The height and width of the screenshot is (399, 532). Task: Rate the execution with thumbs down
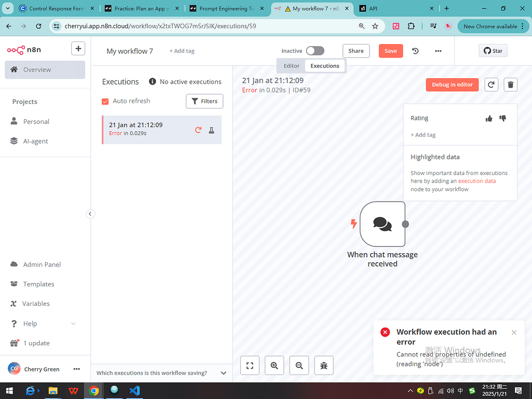pos(502,118)
